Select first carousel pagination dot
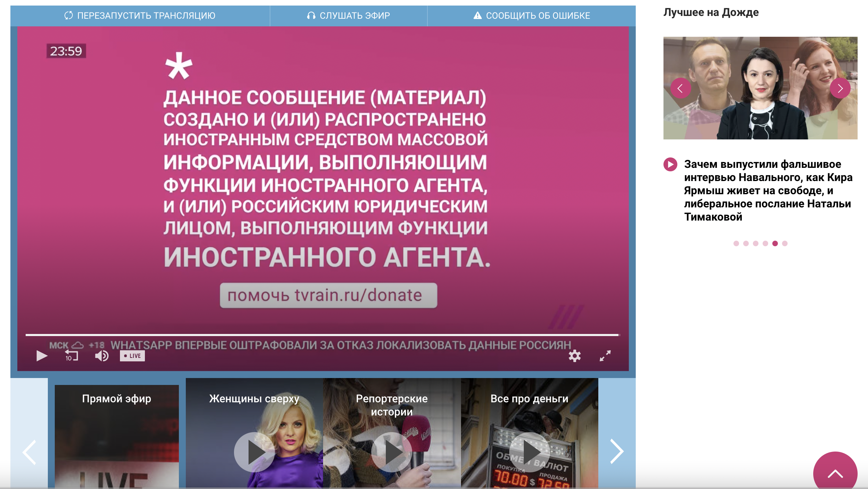The image size is (868, 489). (x=736, y=243)
